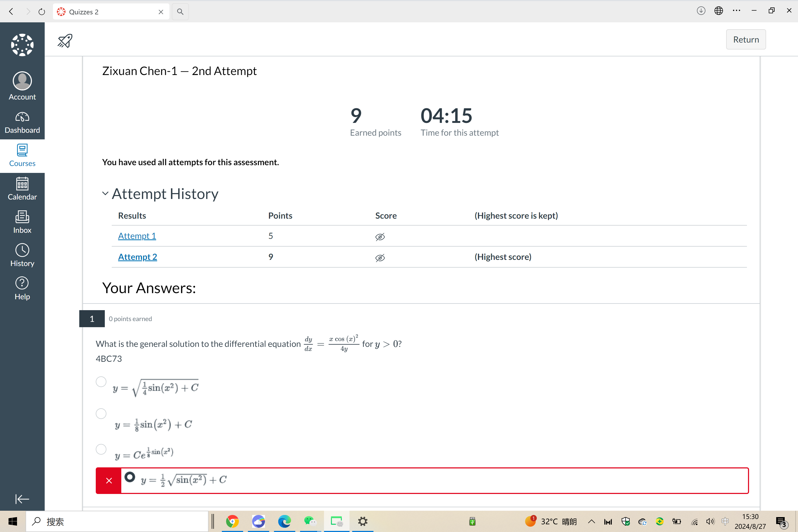Click the Canvas logo in sidebar
The height and width of the screenshot is (532, 798).
pos(22,45)
